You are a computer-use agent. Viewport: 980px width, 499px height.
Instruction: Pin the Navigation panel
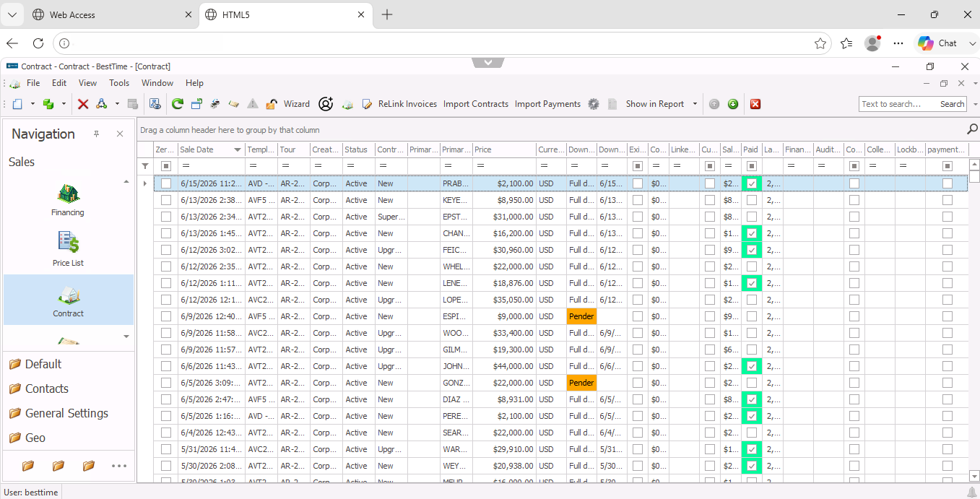click(x=96, y=134)
